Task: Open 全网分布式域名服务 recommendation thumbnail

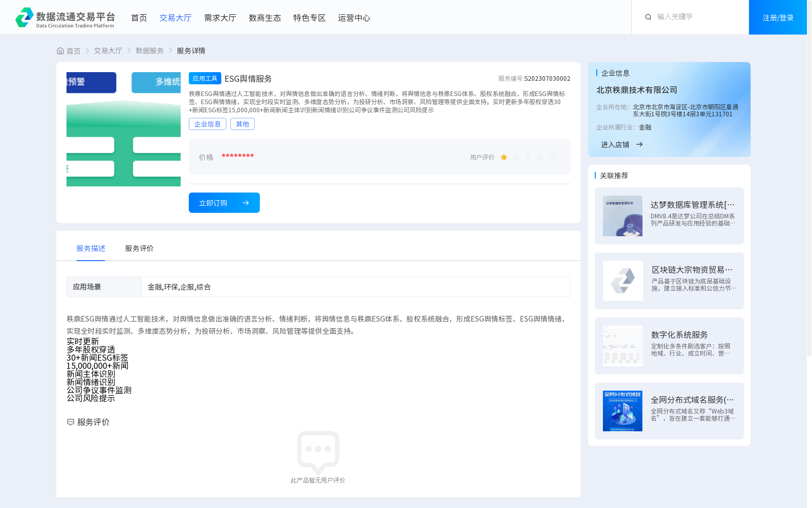Action: coord(623,411)
